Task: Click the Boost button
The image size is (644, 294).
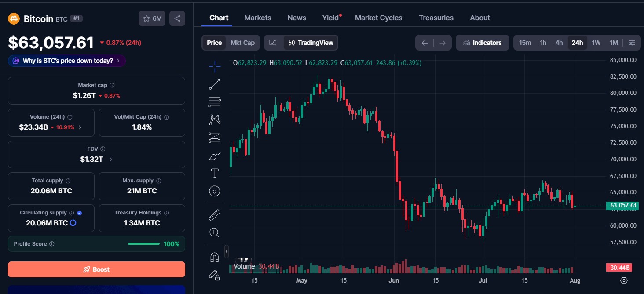Action: (x=96, y=269)
